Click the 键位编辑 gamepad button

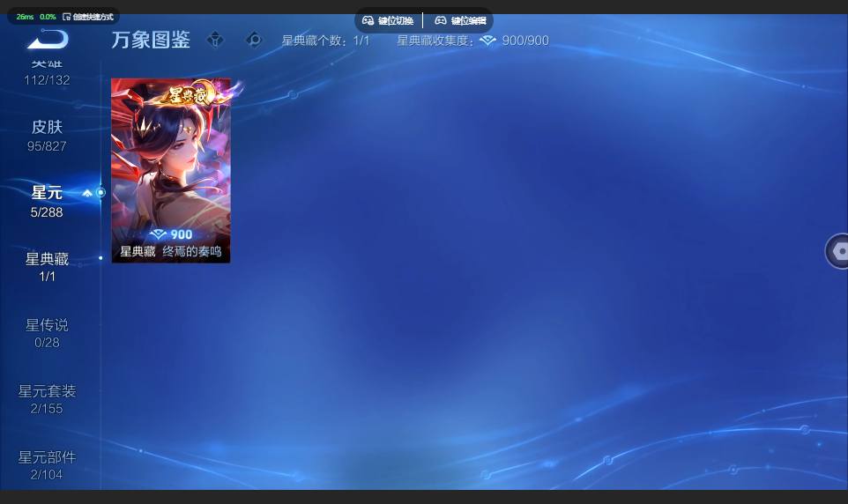(461, 20)
